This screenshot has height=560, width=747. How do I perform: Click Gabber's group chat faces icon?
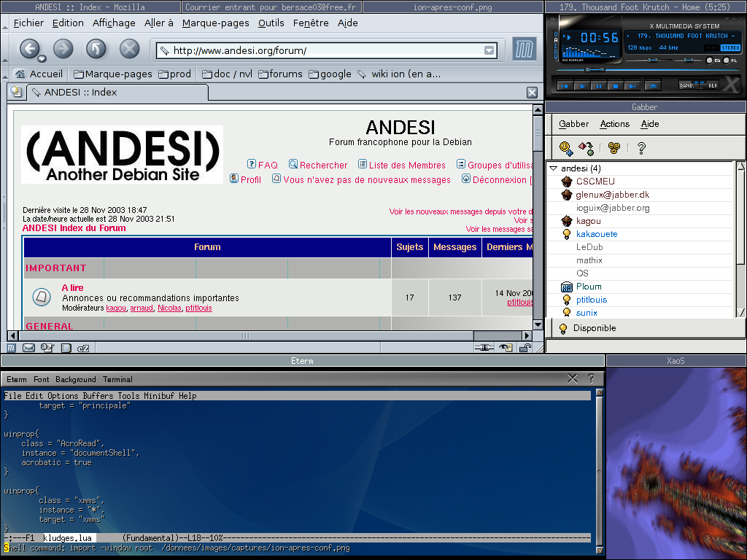(614, 149)
